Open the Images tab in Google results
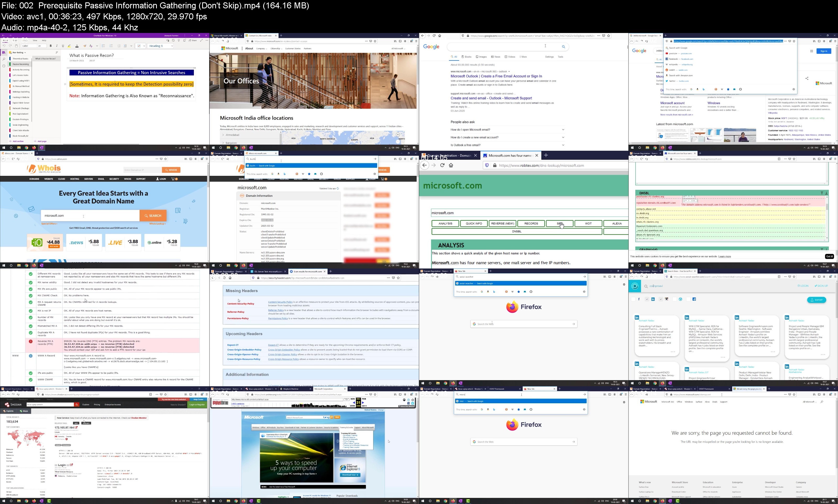The width and height of the screenshot is (838, 504). [481, 57]
